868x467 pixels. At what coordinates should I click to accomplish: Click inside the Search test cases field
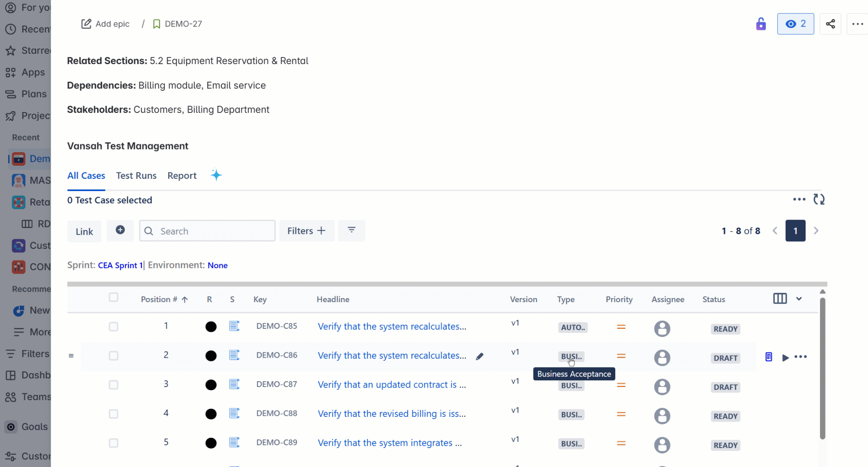[207, 231]
